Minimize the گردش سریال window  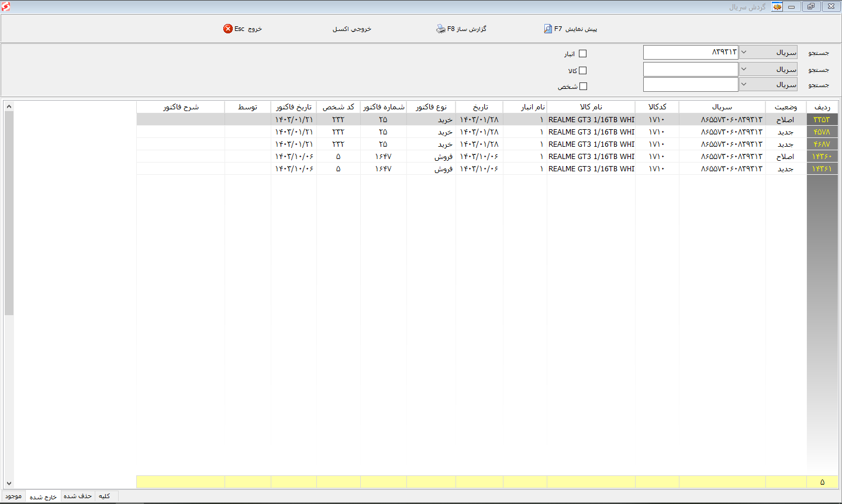coord(791,6)
